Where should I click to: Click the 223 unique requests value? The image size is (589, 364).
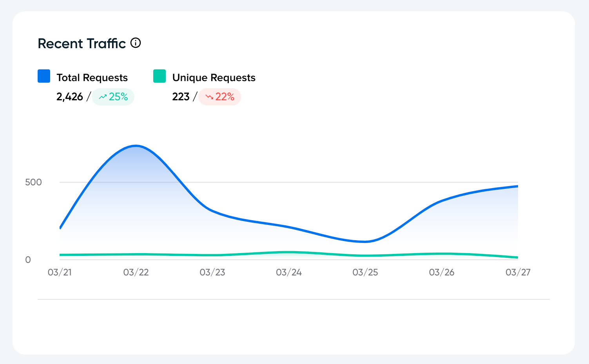tap(181, 97)
